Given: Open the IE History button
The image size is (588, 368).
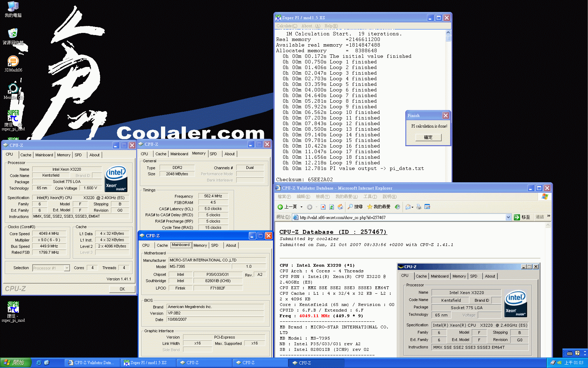Looking at the screenshot, I should 397,207.
